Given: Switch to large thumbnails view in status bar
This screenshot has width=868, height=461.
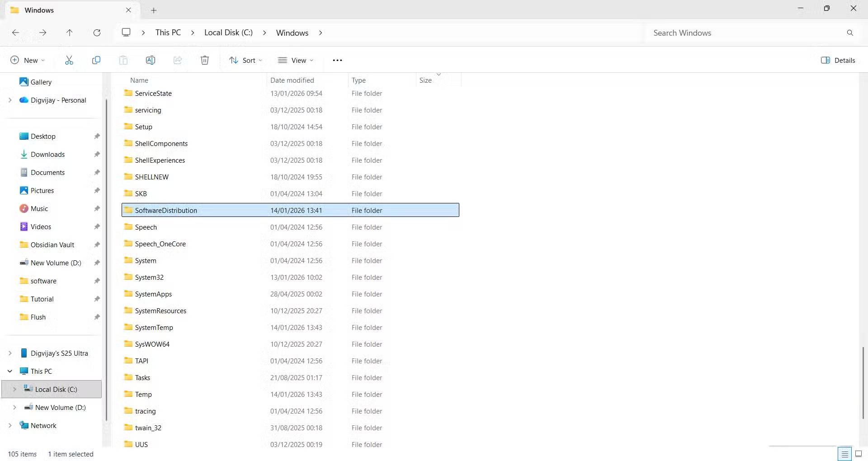Looking at the screenshot, I should coord(858,454).
